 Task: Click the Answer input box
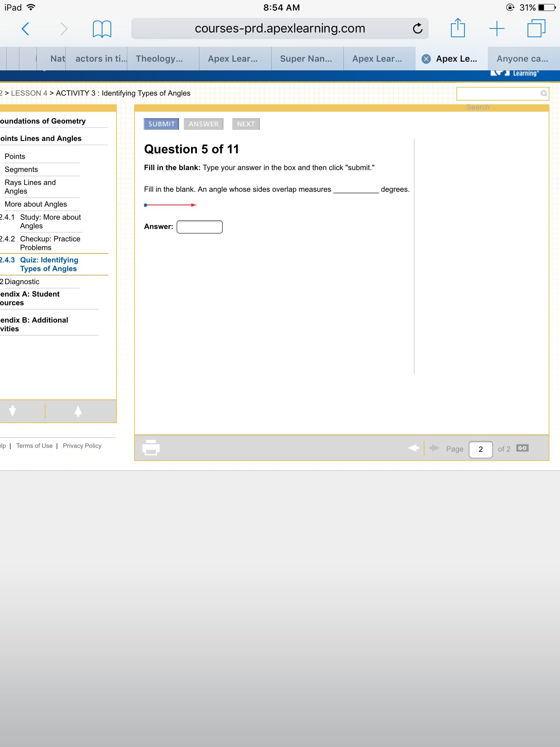click(x=199, y=227)
